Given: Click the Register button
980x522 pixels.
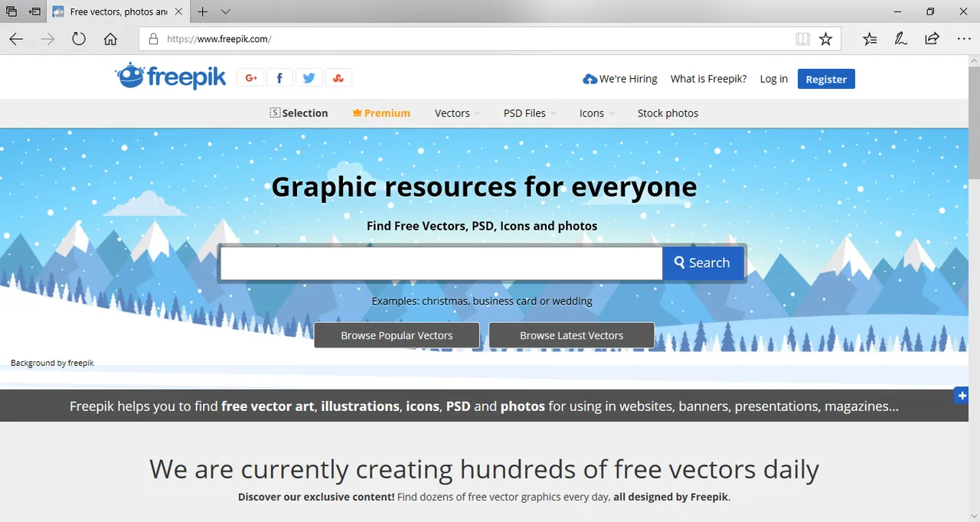Looking at the screenshot, I should coord(826,79).
